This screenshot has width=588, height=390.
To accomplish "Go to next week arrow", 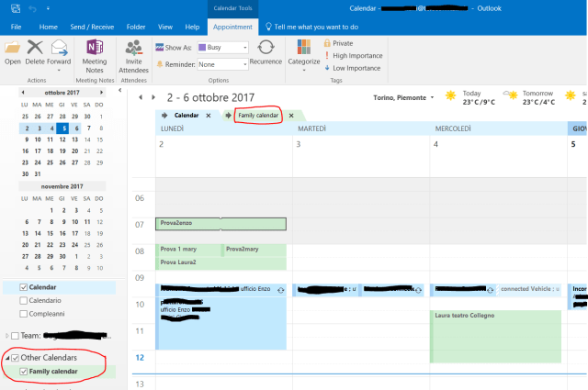I will tap(154, 97).
